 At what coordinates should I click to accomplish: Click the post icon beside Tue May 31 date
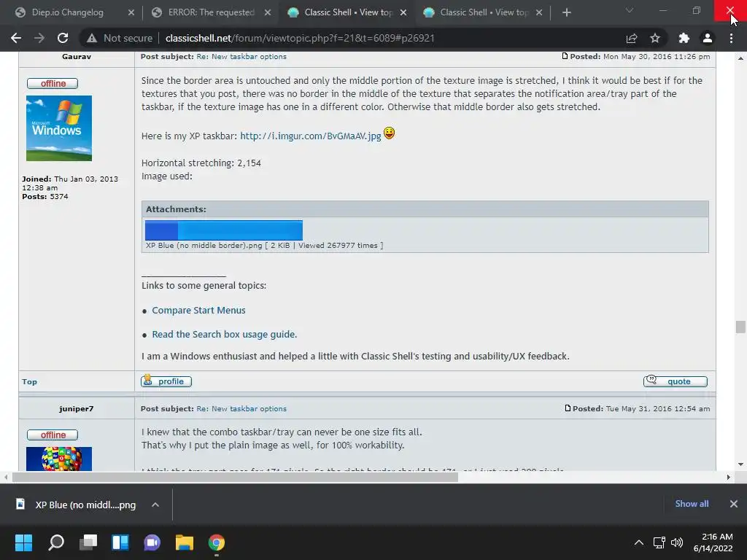point(568,408)
